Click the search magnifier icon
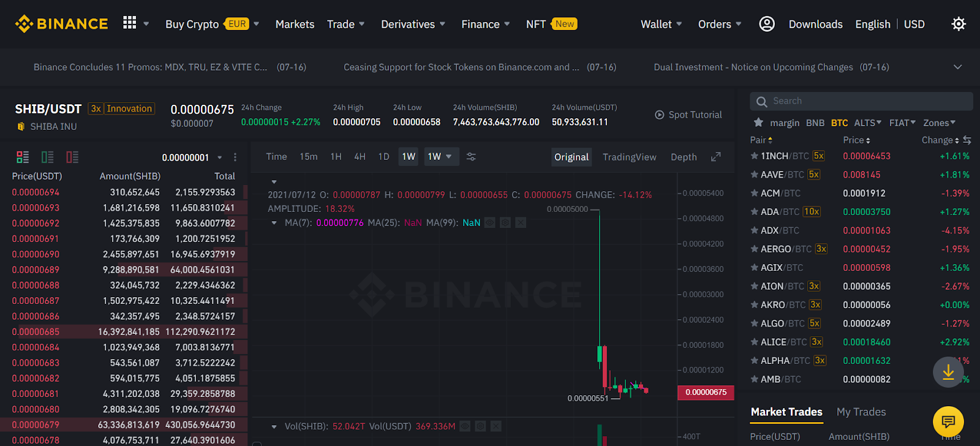Viewport: 980px width, 446px height. (x=762, y=102)
